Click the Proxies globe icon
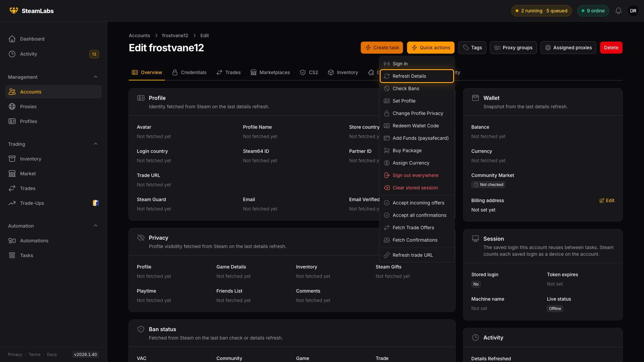Image resolution: width=644 pixels, height=362 pixels. (12, 107)
